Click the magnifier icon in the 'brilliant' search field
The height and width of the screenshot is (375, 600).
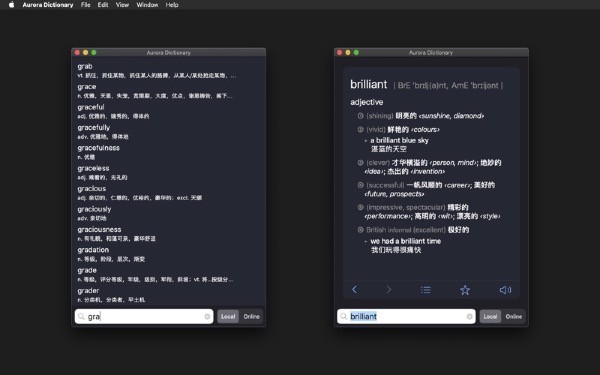pos(344,316)
